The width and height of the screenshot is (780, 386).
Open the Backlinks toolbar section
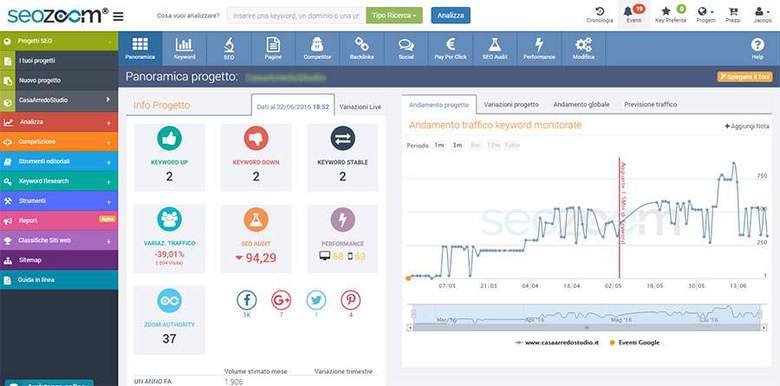click(362, 48)
